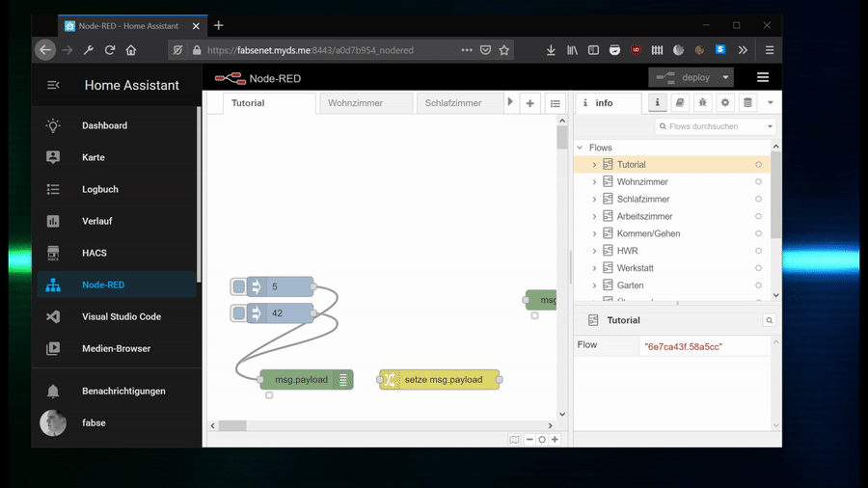This screenshot has height=488, width=868.
Task: Toggle the workspace navigator map icon
Action: (x=514, y=440)
